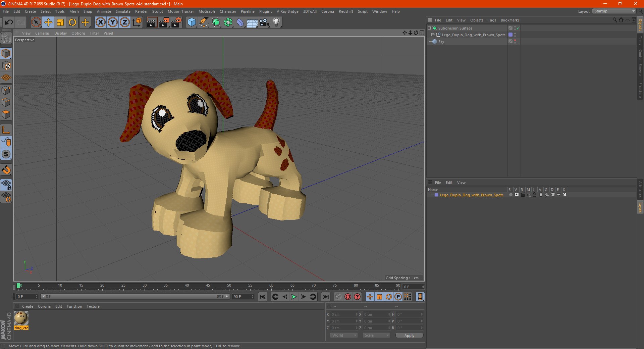The height and width of the screenshot is (349, 644).
Task: Toggle X axis lock
Action: tap(100, 22)
